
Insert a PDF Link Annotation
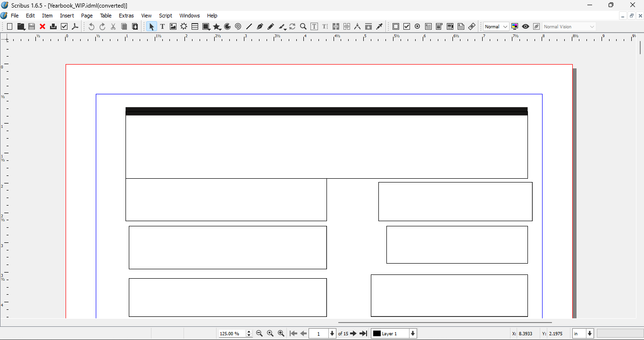tap(472, 27)
